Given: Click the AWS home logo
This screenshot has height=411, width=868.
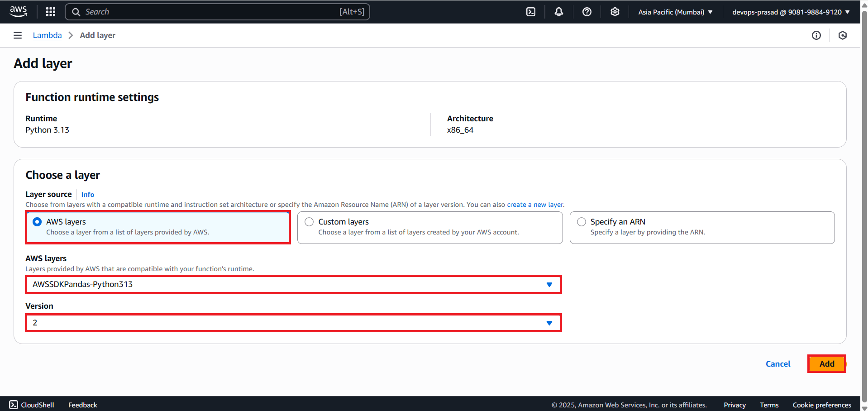Looking at the screenshot, I should point(18,11).
